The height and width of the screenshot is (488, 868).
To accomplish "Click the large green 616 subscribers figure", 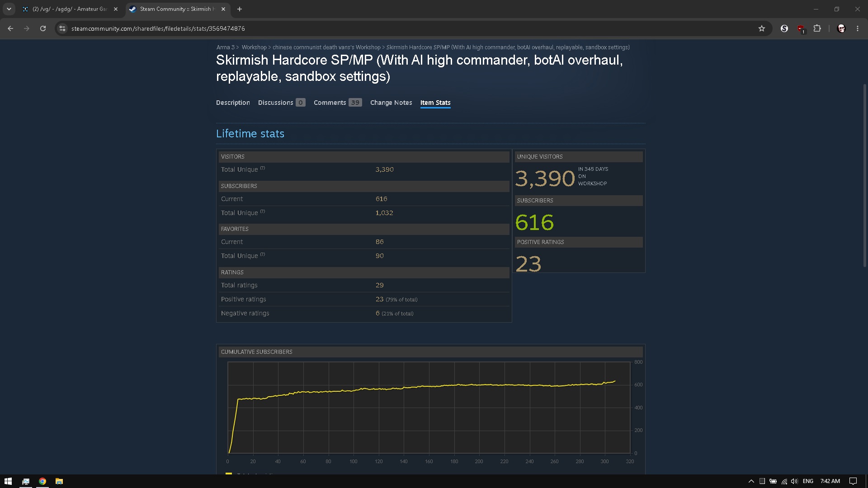I will point(534,222).
